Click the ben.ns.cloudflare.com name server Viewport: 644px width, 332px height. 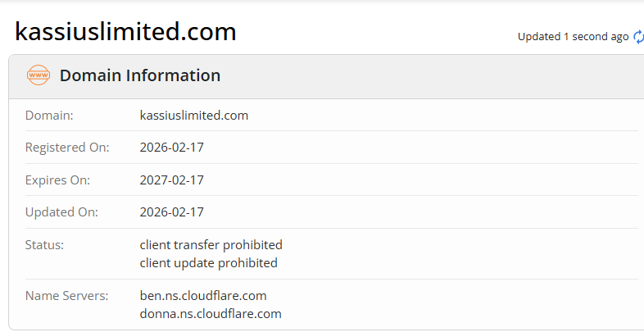coord(203,295)
